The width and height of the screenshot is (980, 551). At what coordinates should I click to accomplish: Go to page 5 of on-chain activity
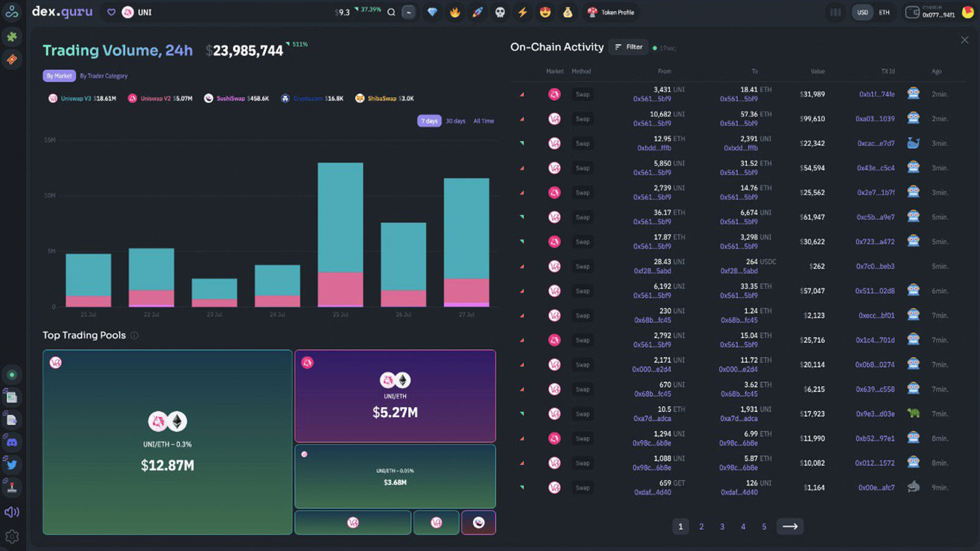click(x=764, y=527)
